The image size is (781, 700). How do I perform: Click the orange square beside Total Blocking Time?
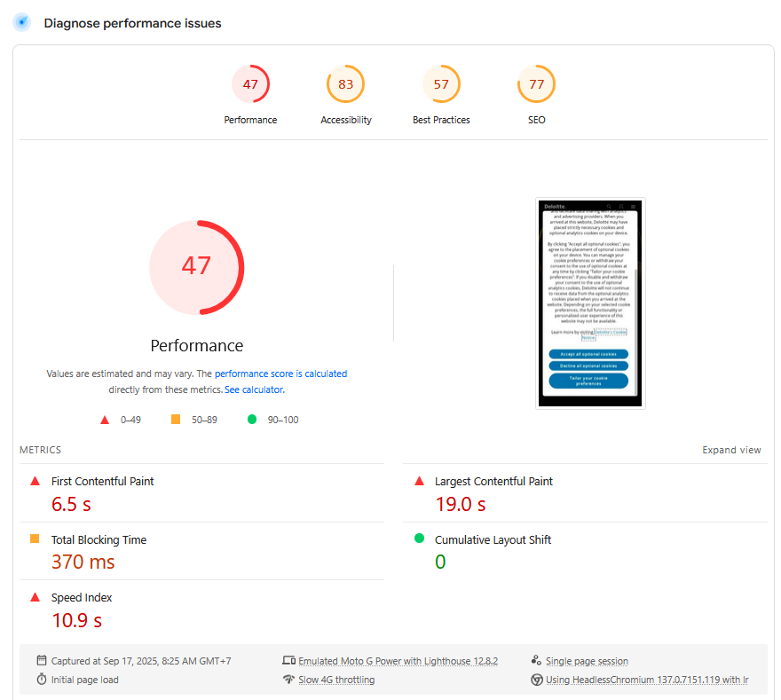[35, 539]
